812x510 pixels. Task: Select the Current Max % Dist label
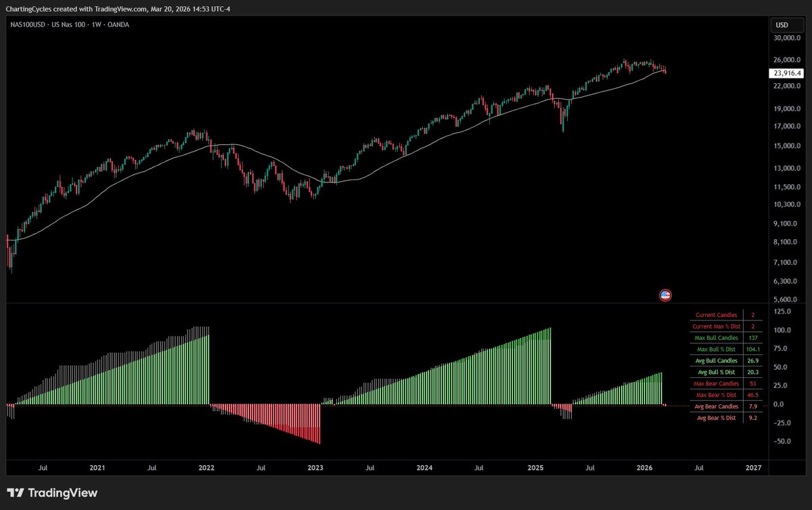pyautogui.click(x=717, y=326)
